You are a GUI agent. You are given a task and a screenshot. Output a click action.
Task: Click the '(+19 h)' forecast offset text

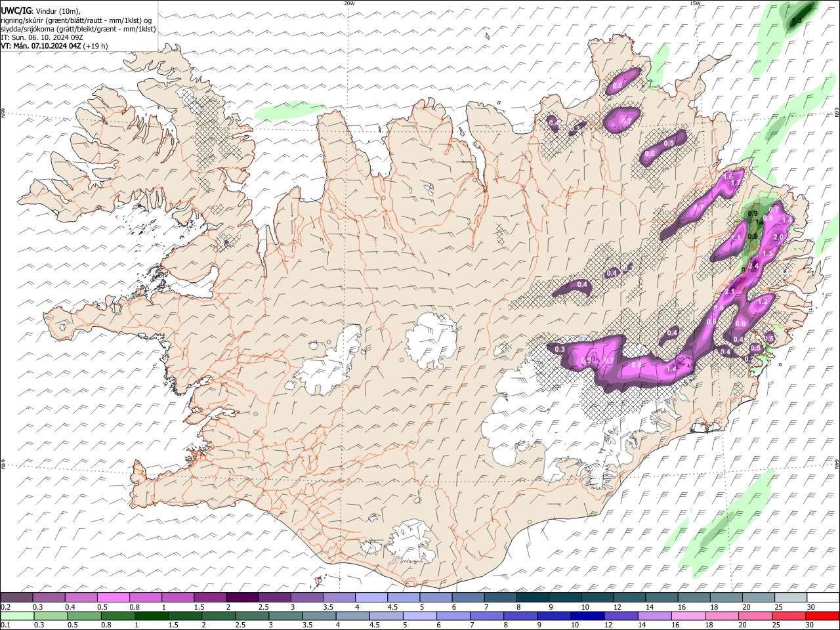pyautogui.click(x=96, y=46)
